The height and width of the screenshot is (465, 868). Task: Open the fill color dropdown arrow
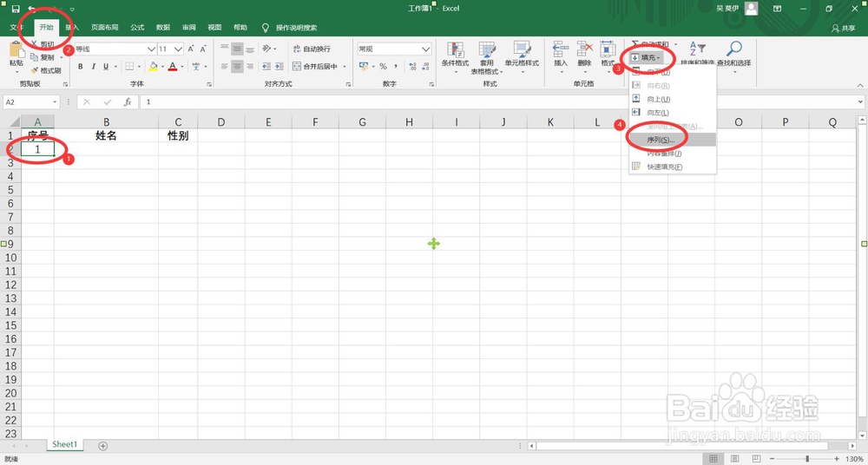pyautogui.click(x=163, y=67)
